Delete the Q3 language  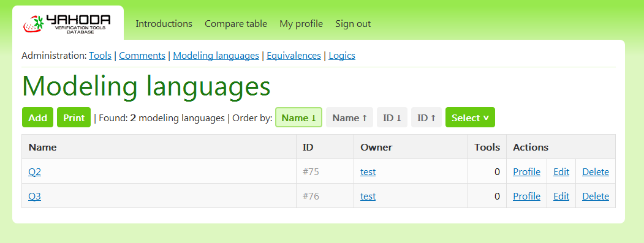596,196
